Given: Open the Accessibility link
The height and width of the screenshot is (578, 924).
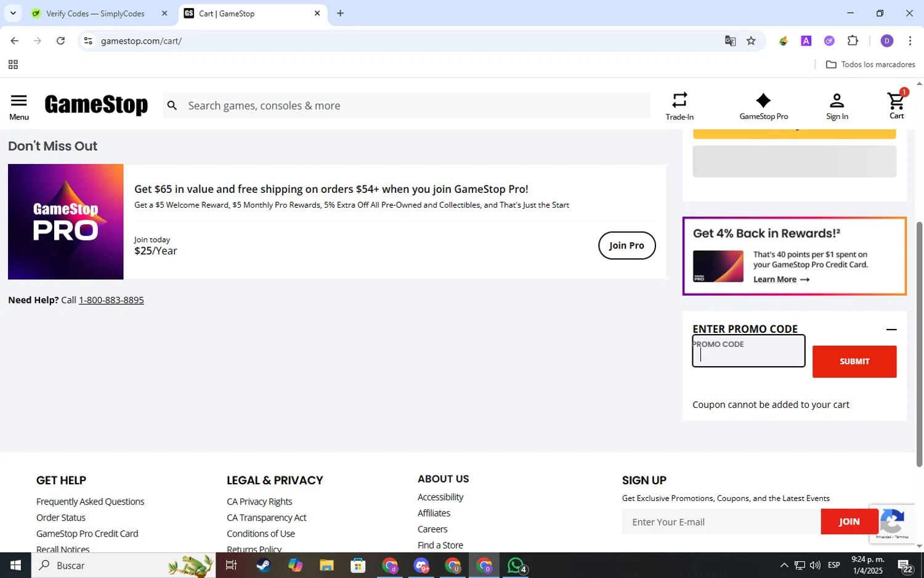Looking at the screenshot, I should pyautogui.click(x=440, y=497).
